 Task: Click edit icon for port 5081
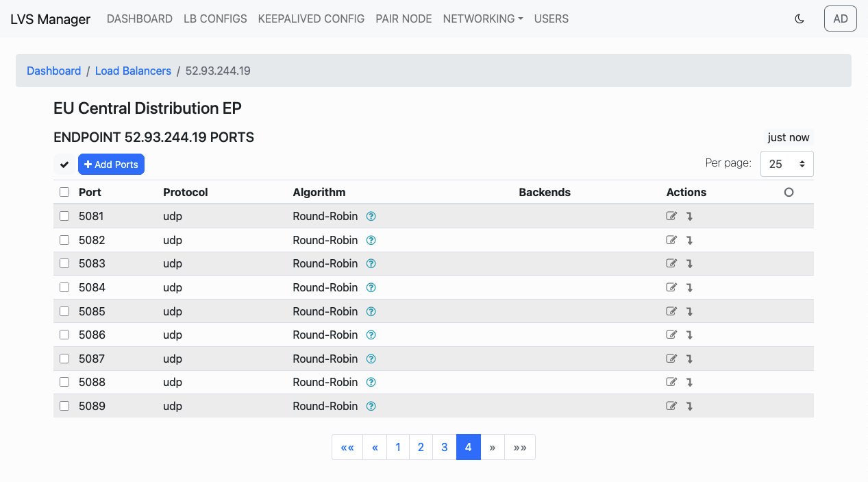click(671, 216)
